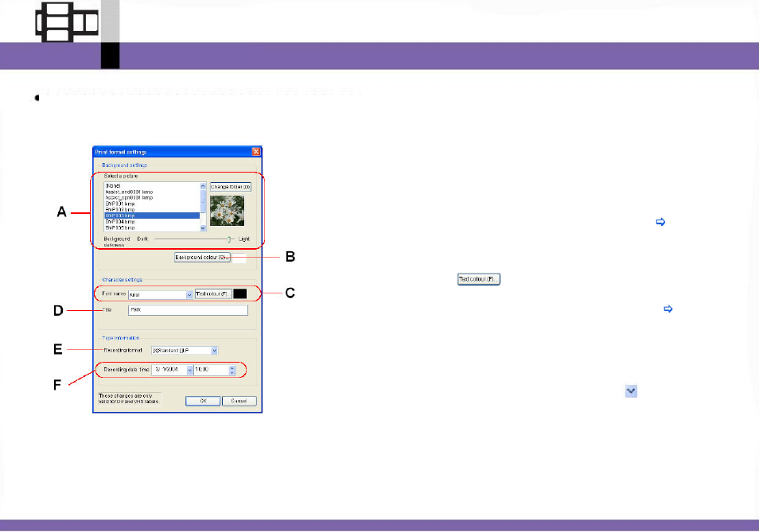Viewport: 759px width, 532px height.
Task: Decrease recording time with down spinner
Action: [x=232, y=373]
